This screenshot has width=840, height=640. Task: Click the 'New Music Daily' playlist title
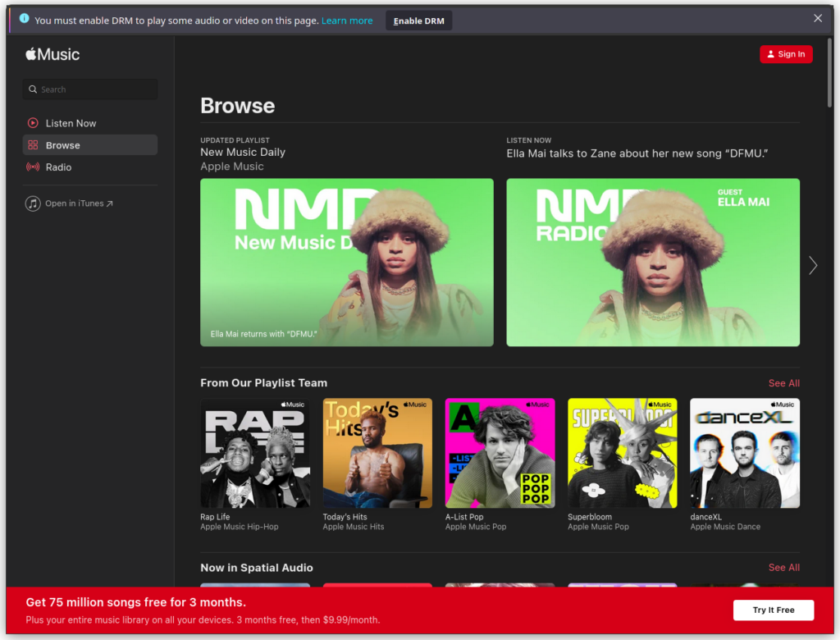pyautogui.click(x=243, y=153)
